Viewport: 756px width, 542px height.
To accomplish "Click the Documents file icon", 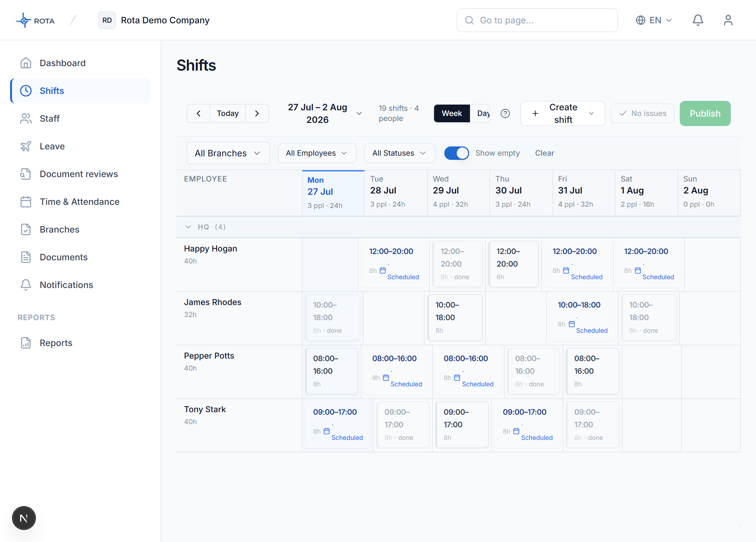I will tap(26, 257).
